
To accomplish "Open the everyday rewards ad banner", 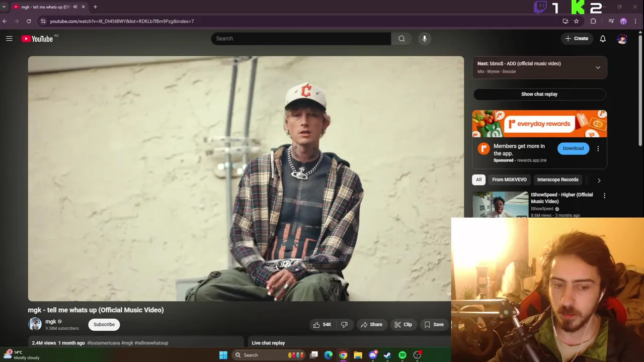I will [539, 124].
